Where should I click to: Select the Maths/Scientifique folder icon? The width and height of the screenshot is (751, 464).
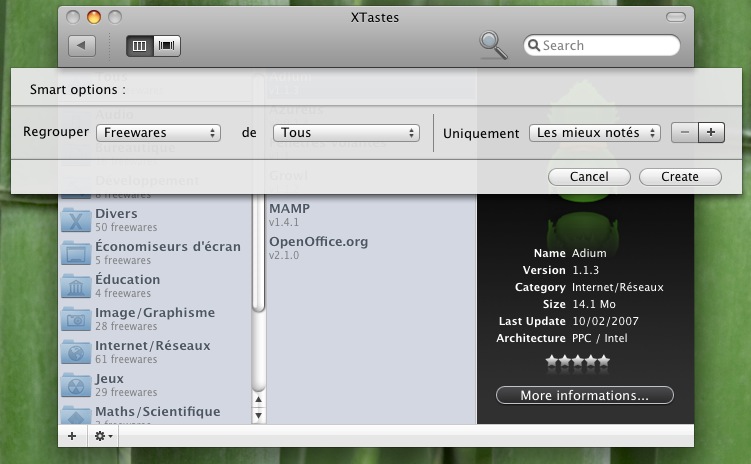[76, 415]
